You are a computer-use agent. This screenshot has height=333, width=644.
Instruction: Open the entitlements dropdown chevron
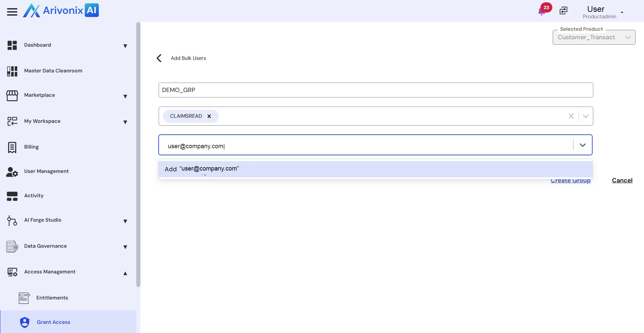586,116
